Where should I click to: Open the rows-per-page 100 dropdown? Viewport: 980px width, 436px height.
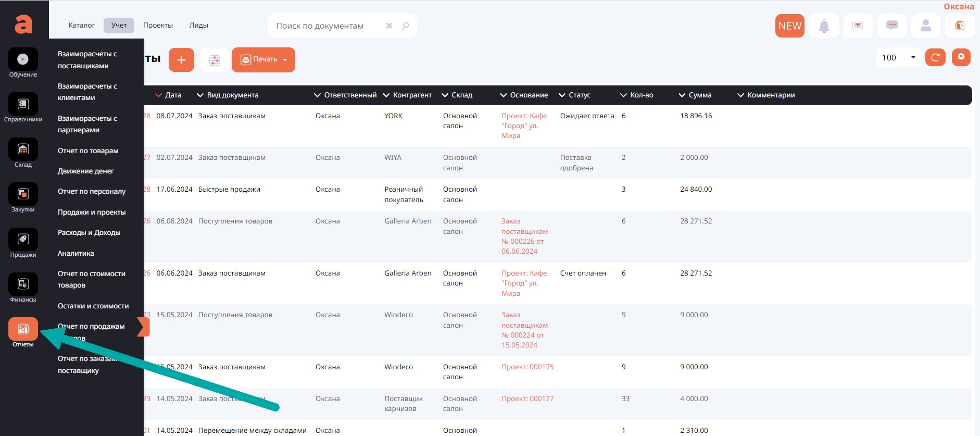click(x=899, y=57)
